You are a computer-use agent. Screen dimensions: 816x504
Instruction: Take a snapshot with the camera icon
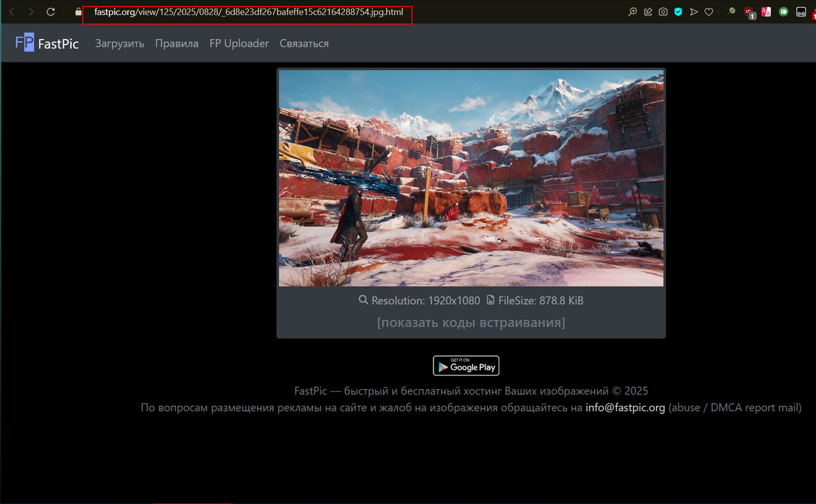tap(664, 11)
